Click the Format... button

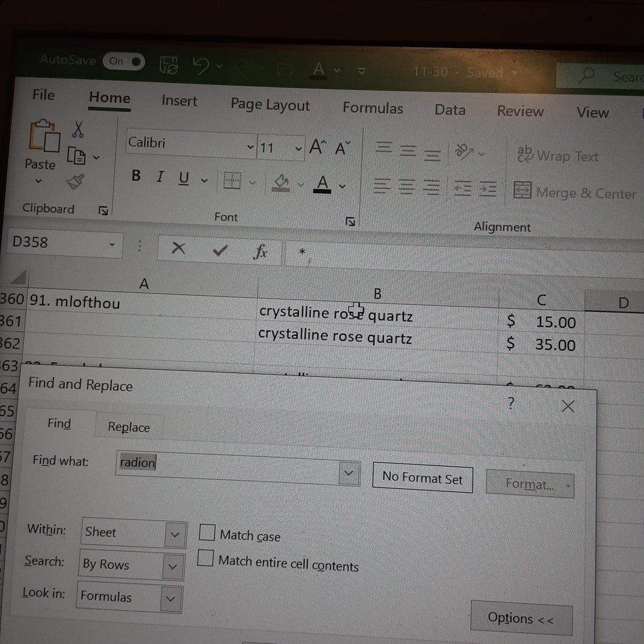click(530, 484)
